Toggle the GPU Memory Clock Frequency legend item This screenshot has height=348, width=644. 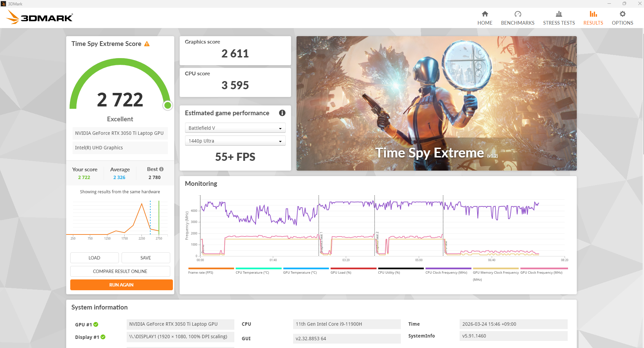coord(496,274)
